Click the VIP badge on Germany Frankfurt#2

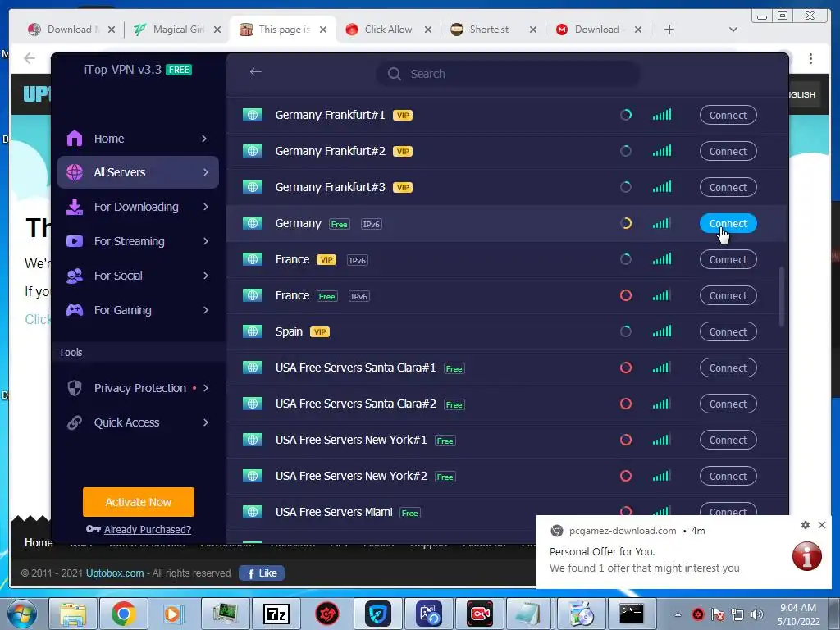pos(403,152)
